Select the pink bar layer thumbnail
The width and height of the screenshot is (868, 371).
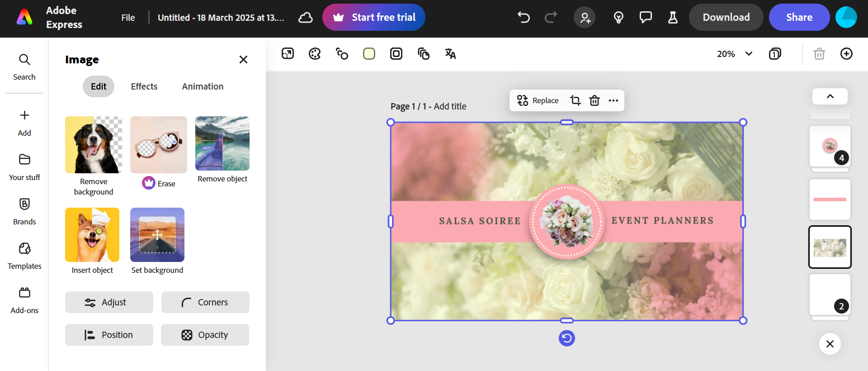(830, 200)
